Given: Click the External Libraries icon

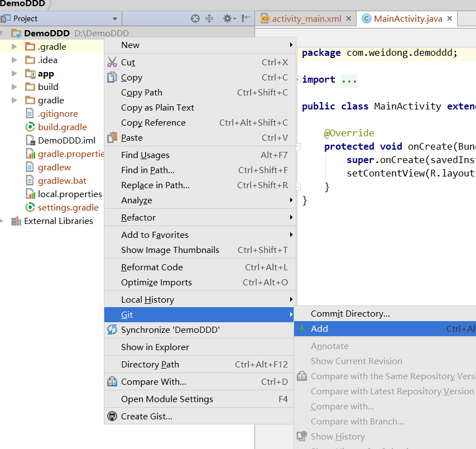Looking at the screenshot, I should pos(16,221).
